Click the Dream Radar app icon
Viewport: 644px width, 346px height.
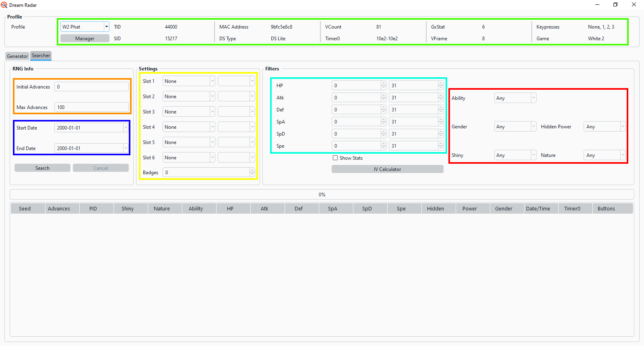click(4, 5)
